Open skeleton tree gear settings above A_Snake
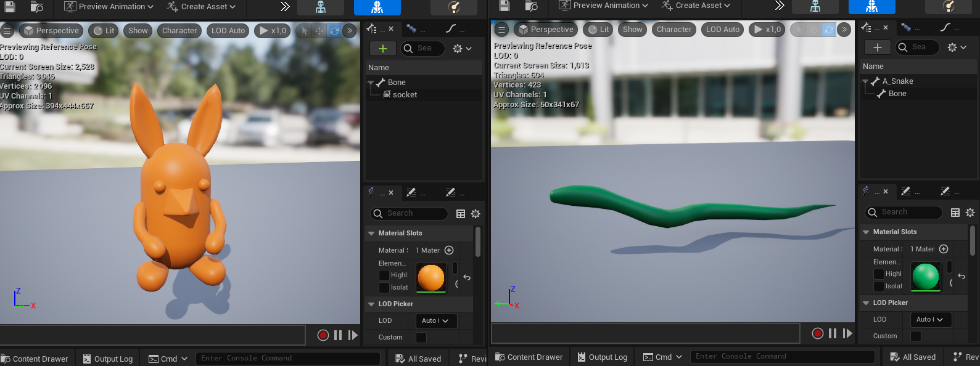Image resolution: width=980 pixels, height=366 pixels. pos(955,47)
